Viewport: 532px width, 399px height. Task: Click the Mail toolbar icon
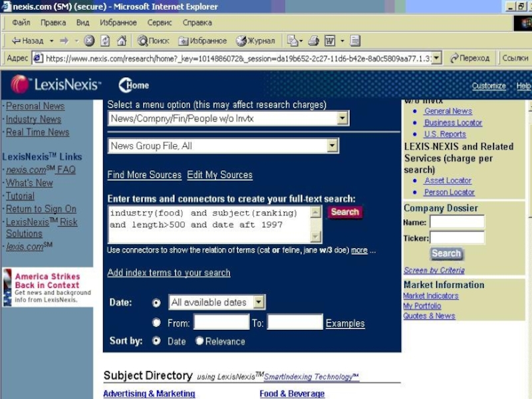tap(292, 41)
